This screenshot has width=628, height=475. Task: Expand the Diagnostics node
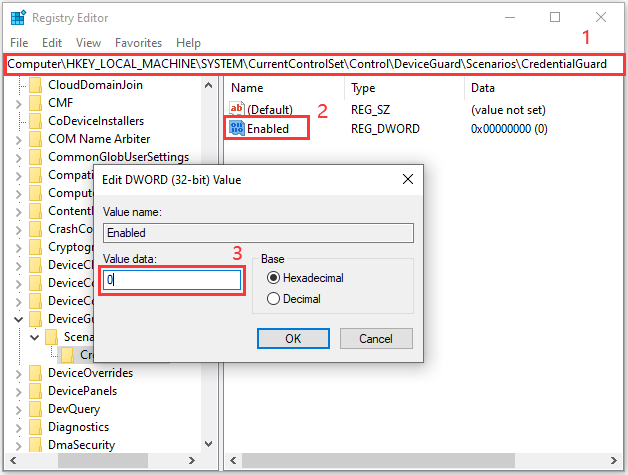pos(18,428)
